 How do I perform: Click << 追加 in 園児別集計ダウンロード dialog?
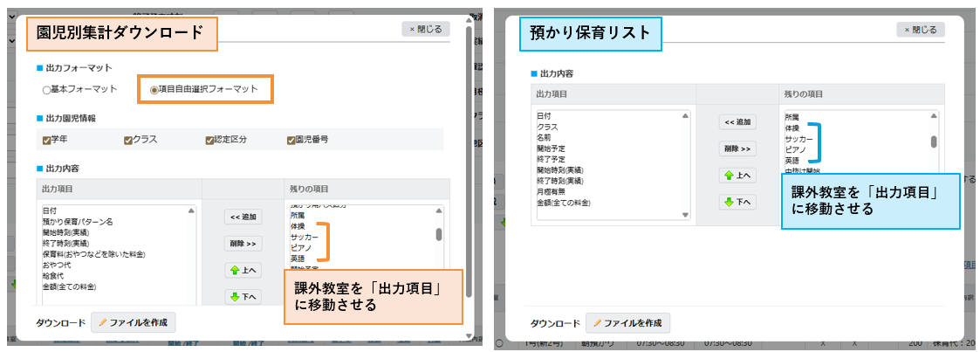(243, 217)
